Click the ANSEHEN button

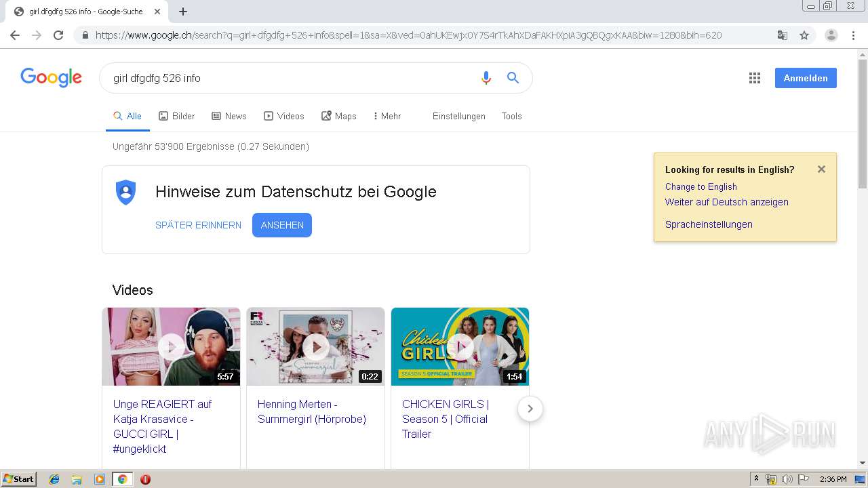click(x=282, y=225)
